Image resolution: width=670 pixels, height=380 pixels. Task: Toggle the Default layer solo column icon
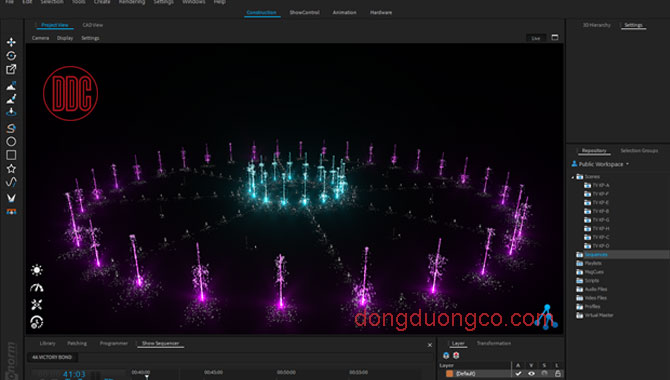544,374
